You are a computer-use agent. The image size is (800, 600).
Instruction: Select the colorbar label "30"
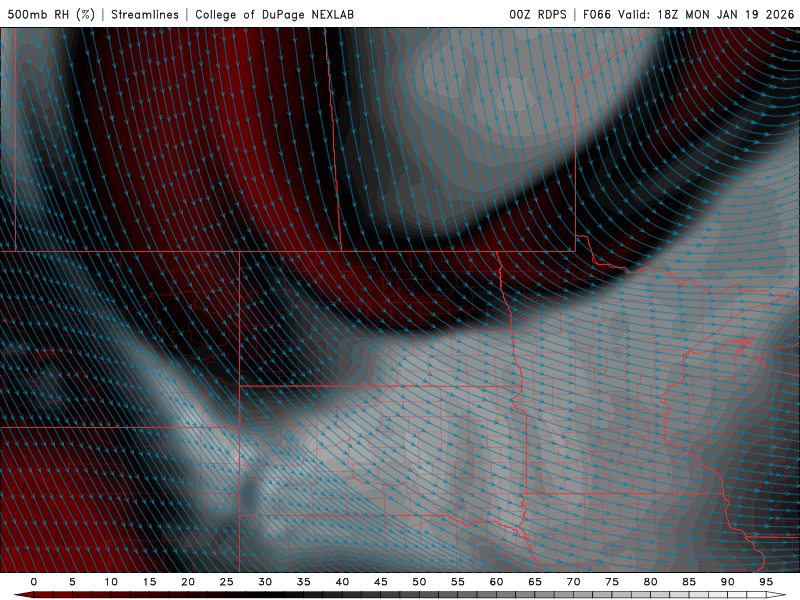(265, 582)
